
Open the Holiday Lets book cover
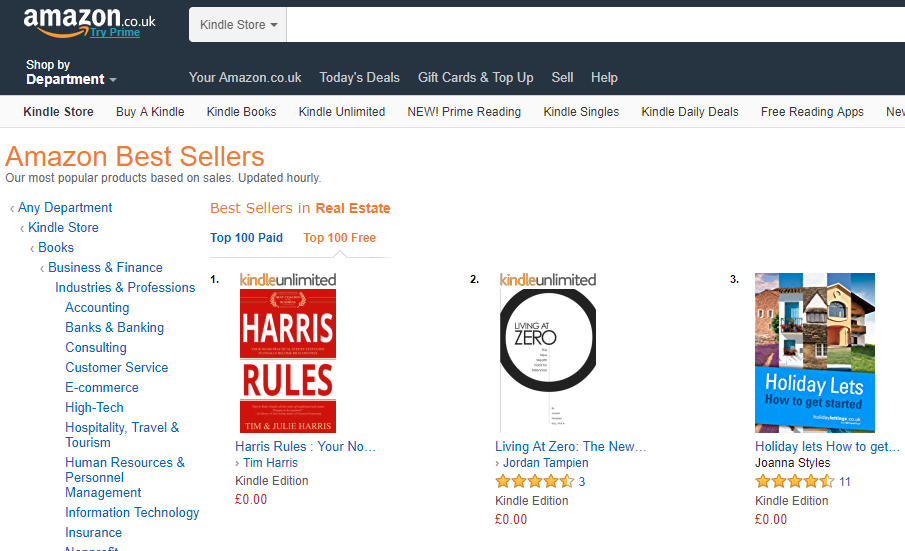click(815, 353)
